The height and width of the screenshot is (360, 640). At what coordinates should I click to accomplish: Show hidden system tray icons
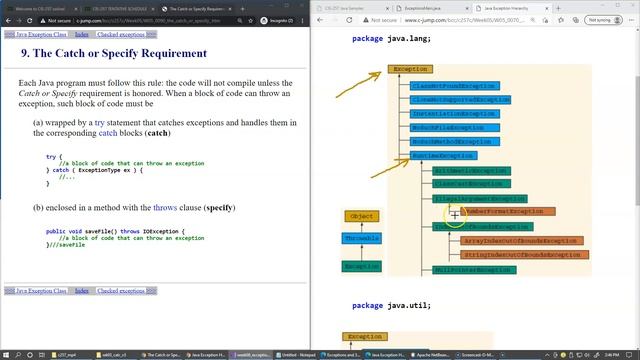[x=547, y=355]
